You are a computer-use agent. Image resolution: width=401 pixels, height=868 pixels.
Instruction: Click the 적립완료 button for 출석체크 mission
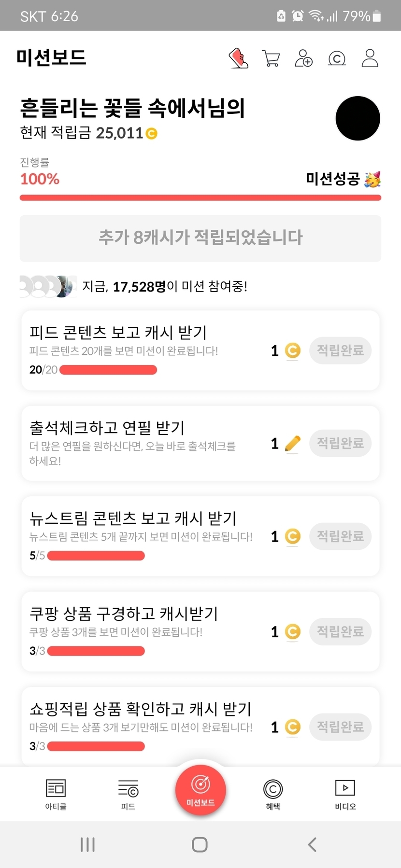point(340,443)
